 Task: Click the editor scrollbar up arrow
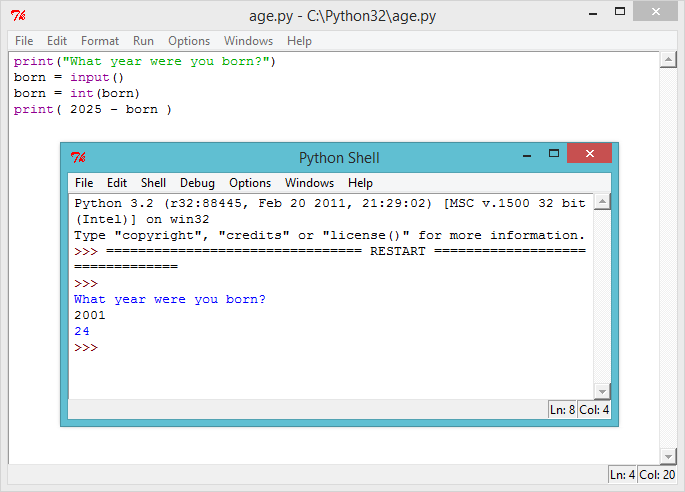coord(668,60)
